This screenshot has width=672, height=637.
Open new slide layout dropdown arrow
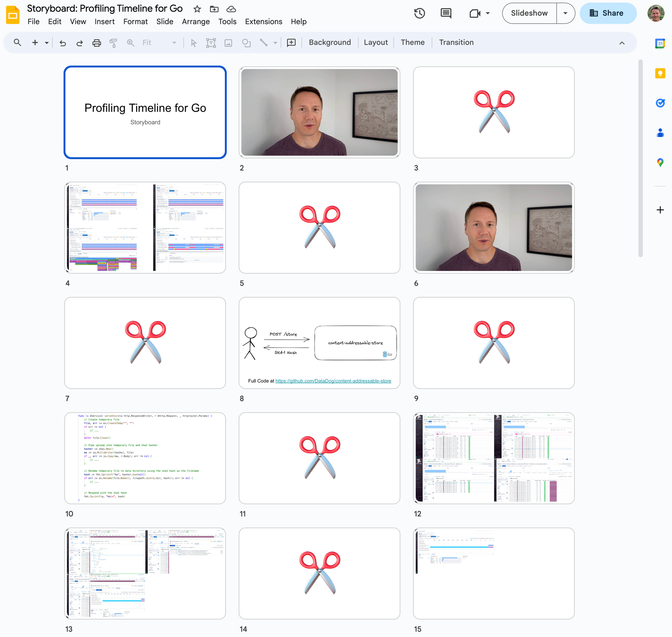pos(47,43)
